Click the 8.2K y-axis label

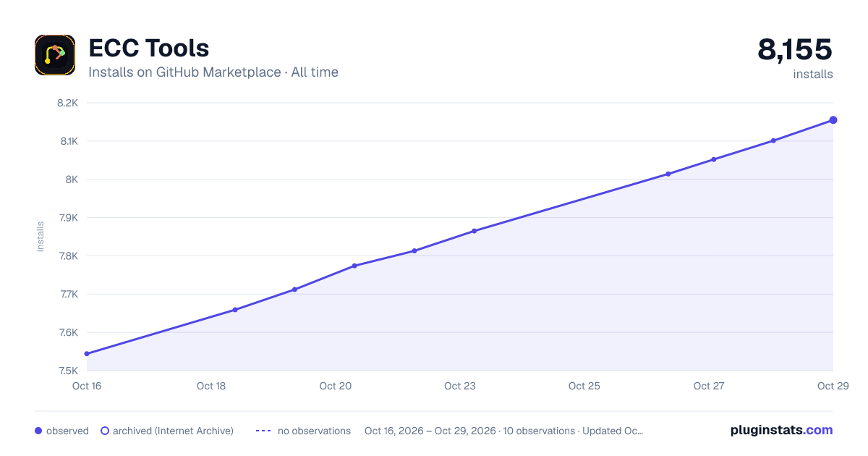point(67,103)
